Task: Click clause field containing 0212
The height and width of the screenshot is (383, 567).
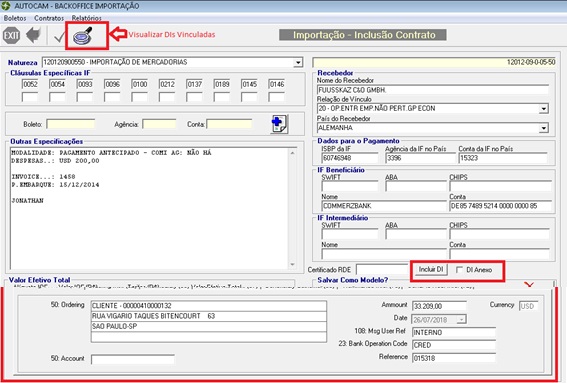Action: [167, 84]
